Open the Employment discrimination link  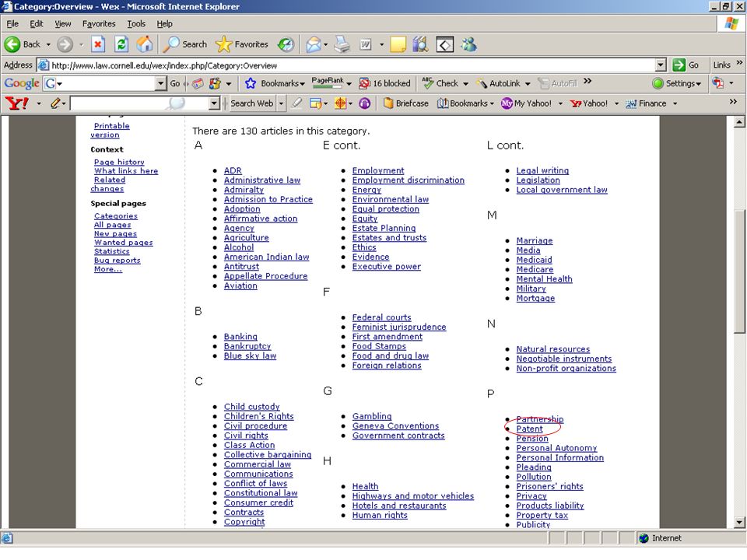coord(409,180)
